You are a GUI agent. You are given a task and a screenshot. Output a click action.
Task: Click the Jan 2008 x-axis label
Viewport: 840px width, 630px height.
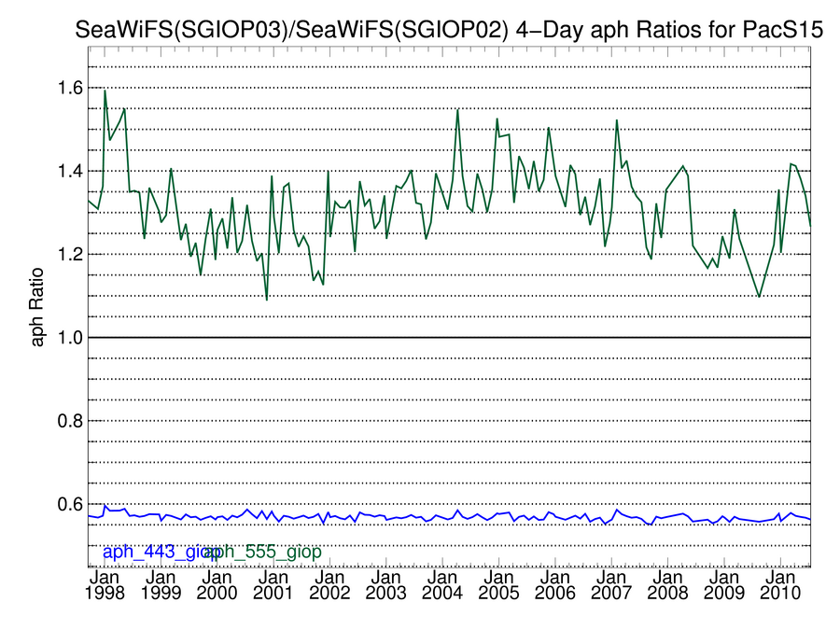(667, 585)
